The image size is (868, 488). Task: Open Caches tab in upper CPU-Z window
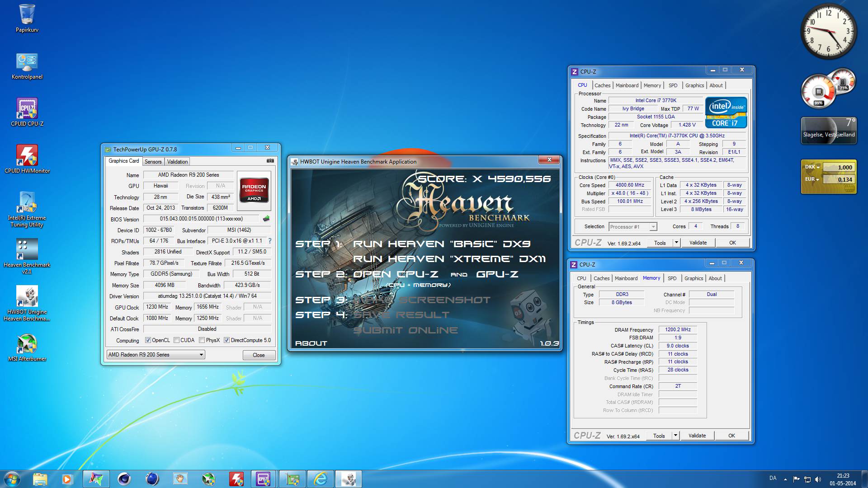coord(602,85)
